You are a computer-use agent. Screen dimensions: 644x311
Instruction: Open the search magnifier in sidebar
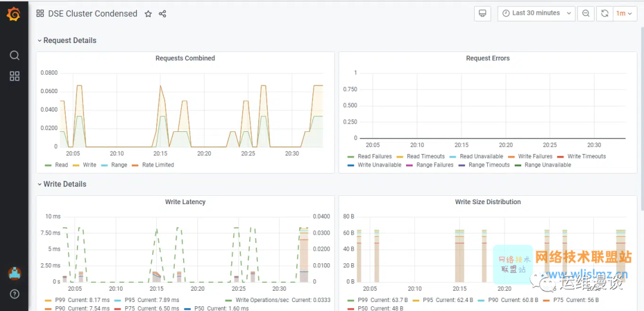click(14, 55)
